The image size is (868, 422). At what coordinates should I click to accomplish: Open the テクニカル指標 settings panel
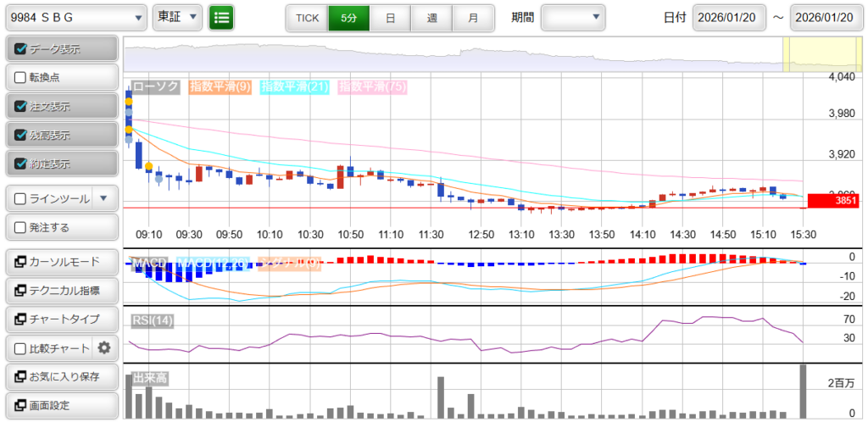60,290
